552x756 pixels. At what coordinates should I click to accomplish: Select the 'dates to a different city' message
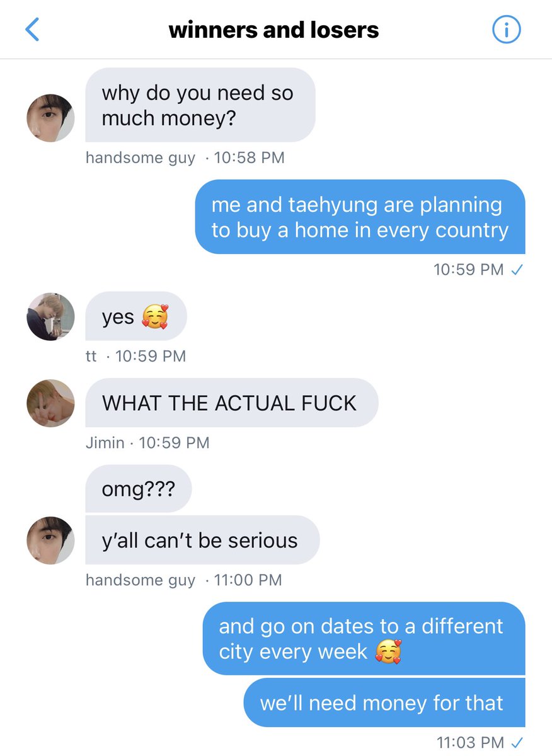point(364,638)
